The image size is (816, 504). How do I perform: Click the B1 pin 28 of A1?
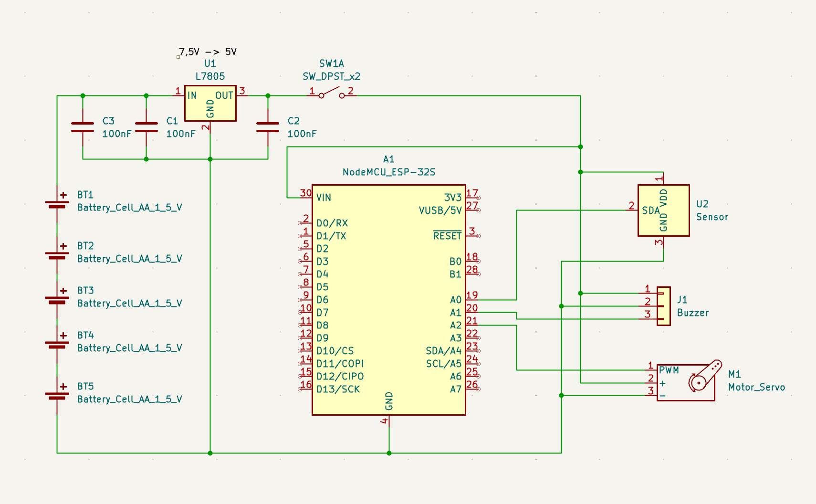[x=473, y=273]
